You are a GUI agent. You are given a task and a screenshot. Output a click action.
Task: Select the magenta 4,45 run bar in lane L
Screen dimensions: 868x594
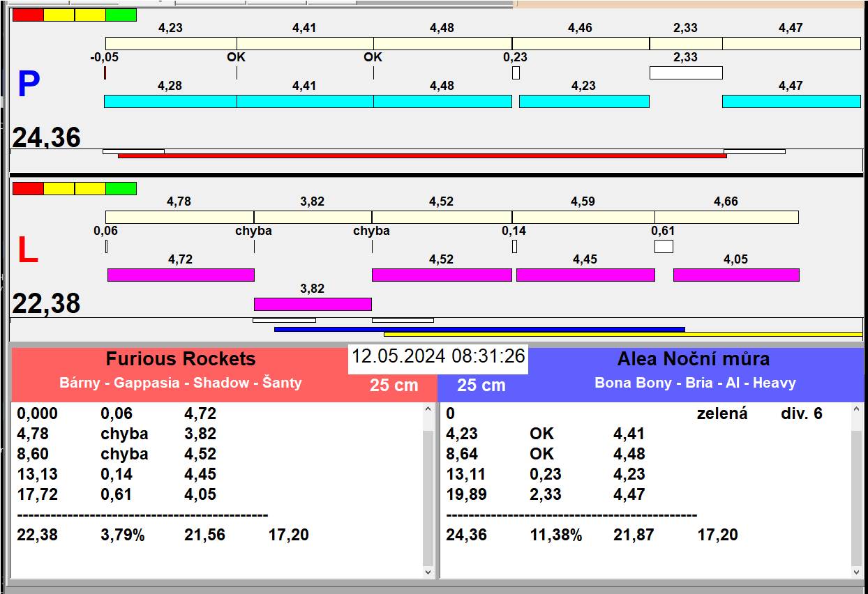point(585,275)
